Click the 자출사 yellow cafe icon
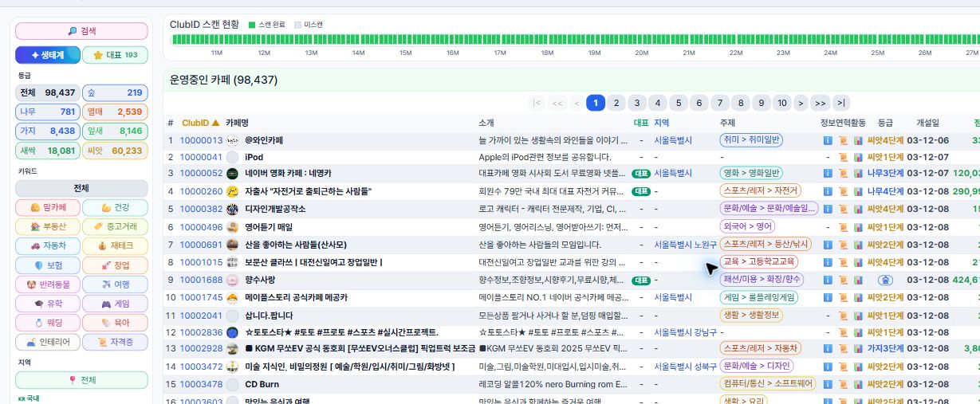The width and height of the screenshot is (980, 404). [x=232, y=191]
